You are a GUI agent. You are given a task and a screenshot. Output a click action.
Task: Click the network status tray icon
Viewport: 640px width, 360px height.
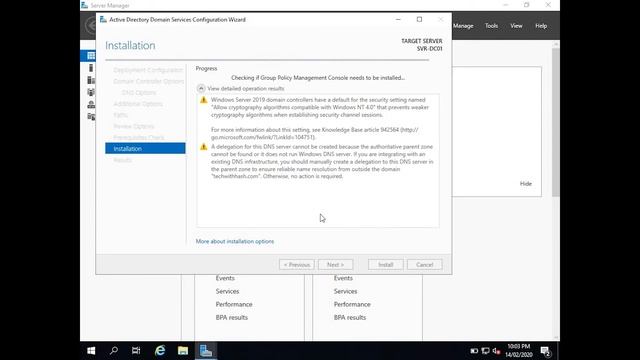point(485,351)
